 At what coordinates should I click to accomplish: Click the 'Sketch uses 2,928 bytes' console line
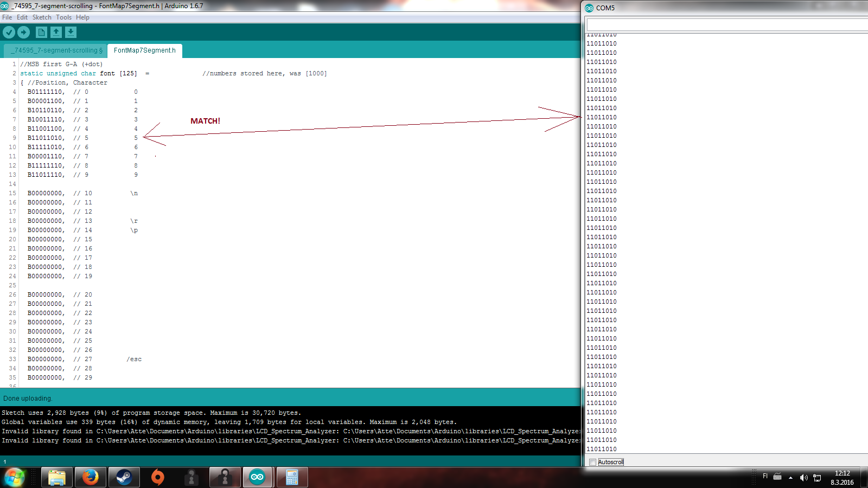tap(151, 413)
